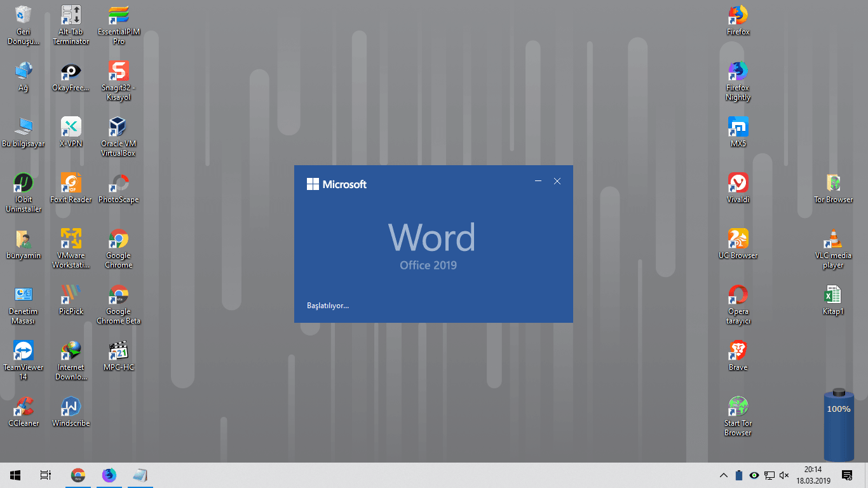868x488 pixels.
Task: Select the Foxit Reader desktop shortcut
Action: coord(71,189)
